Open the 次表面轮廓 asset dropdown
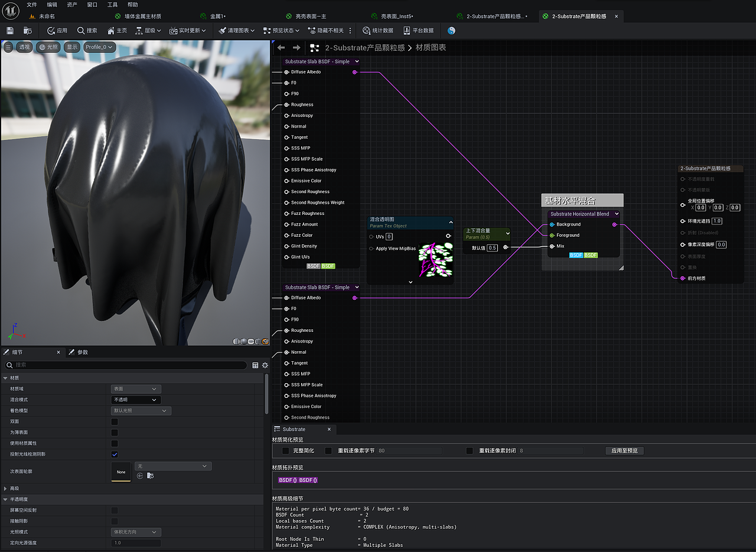The image size is (756, 552). [x=173, y=466]
